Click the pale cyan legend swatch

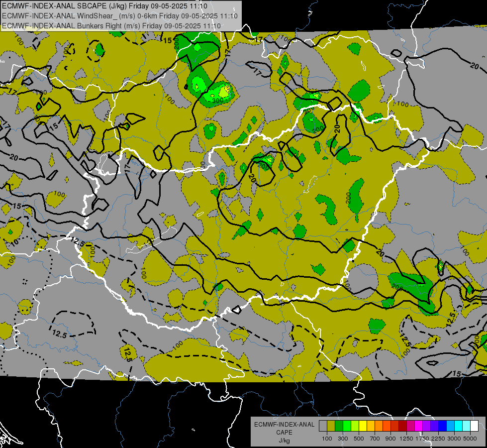click(467, 426)
